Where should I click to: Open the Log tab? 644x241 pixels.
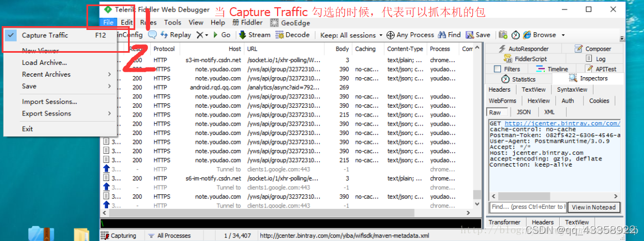pyautogui.click(x=596, y=59)
